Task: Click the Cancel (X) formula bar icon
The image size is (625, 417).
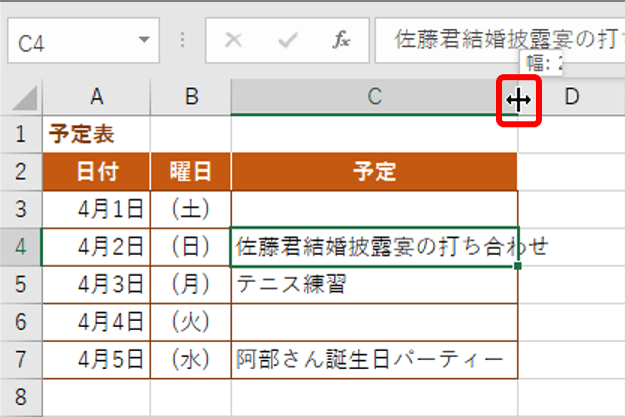Action: 233,40
